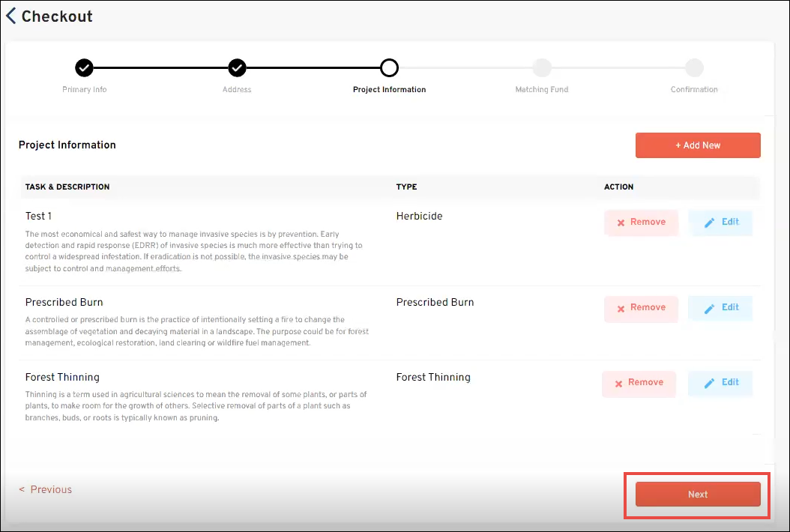Click the X icon in Test 1 Remove
This screenshot has height=532, width=790.
pyautogui.click(x=621, y=223)
